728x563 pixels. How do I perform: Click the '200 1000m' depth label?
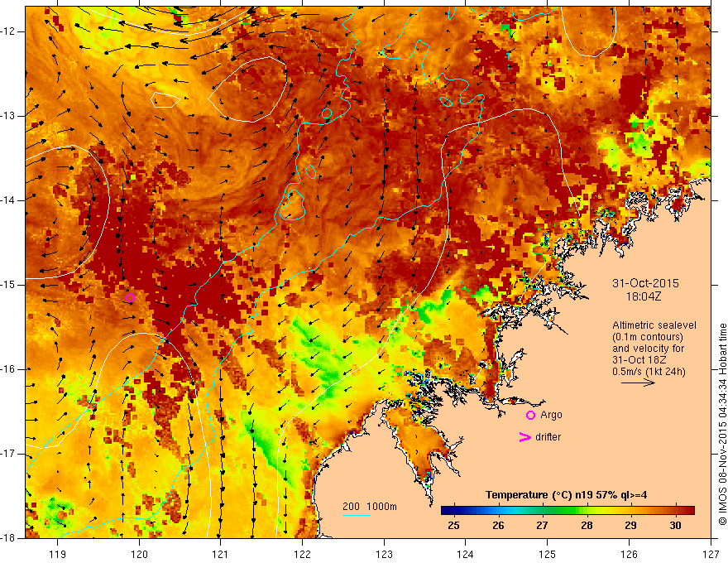(x=370, y=507)
